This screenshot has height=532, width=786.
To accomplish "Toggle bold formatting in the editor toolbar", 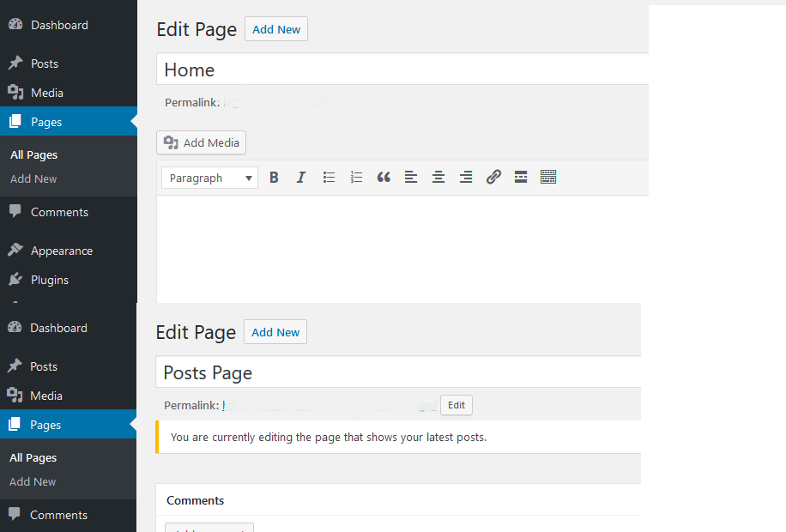I will (274, 177).
